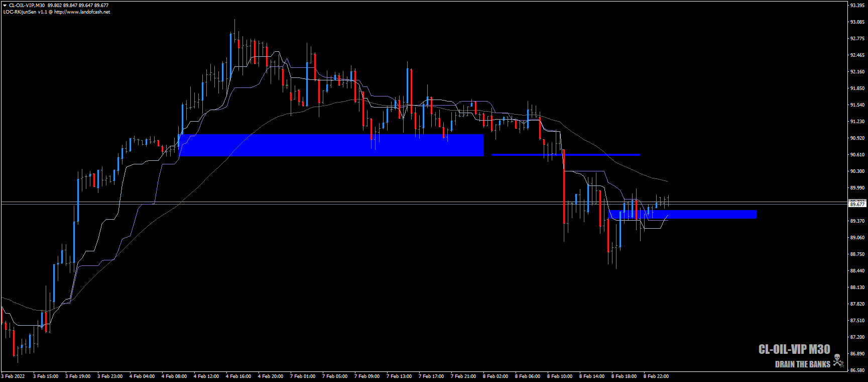Click the 4 Feb 04:00 time label
Image resolution: width=868 pixels, height=382 pixels.
pos(142,376)
